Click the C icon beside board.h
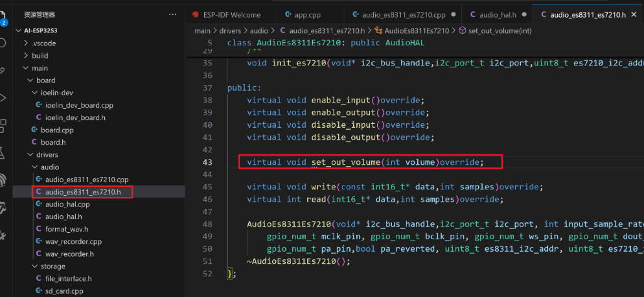This screenshot has height=297, width=644. point(34,142)
